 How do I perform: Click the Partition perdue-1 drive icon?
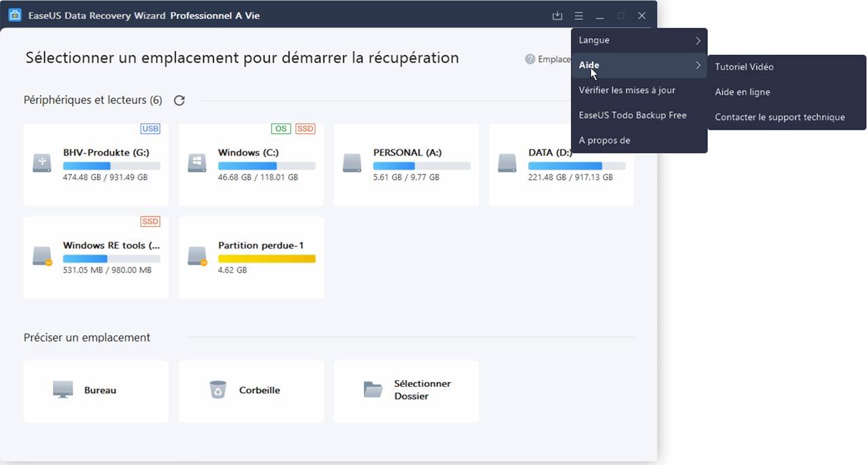[x=197, y=256]
